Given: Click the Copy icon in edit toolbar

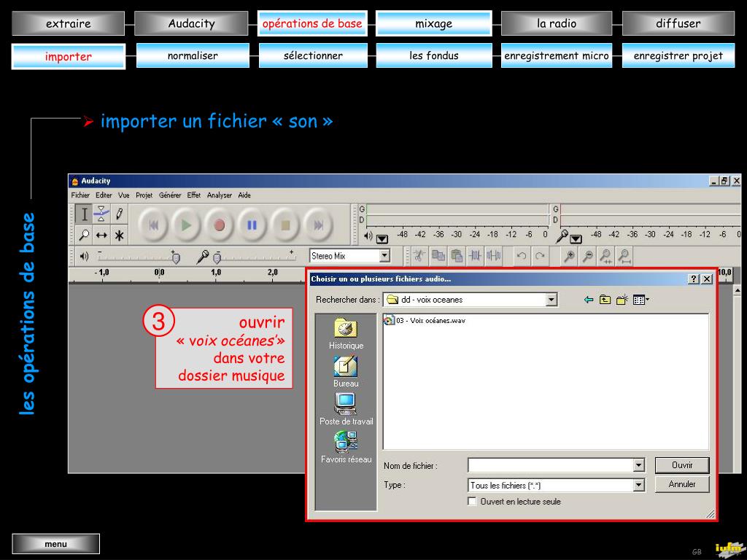Looking at the screenshot, I should [x=438, y=256].
